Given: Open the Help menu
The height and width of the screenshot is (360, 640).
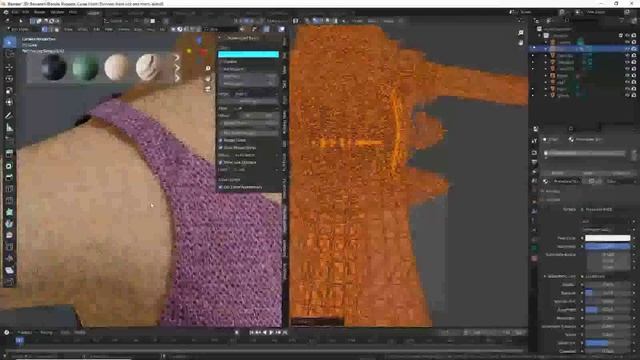Looking at the screenshot, I should [73, 12].
